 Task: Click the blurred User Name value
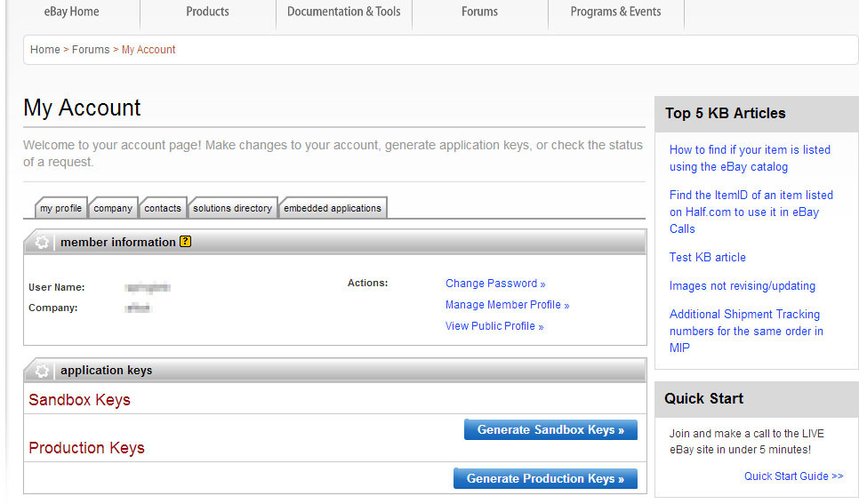(148, 288)
